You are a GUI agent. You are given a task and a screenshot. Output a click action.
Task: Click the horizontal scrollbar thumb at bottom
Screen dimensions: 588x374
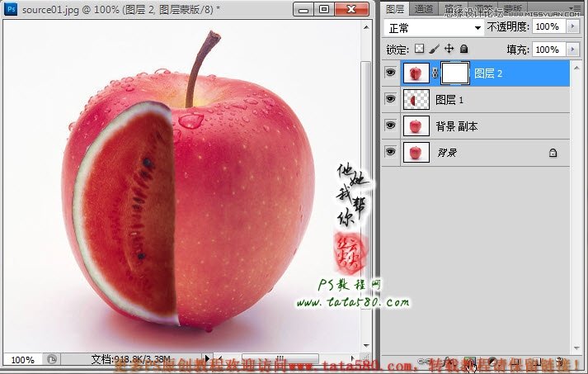coord(280,358)
